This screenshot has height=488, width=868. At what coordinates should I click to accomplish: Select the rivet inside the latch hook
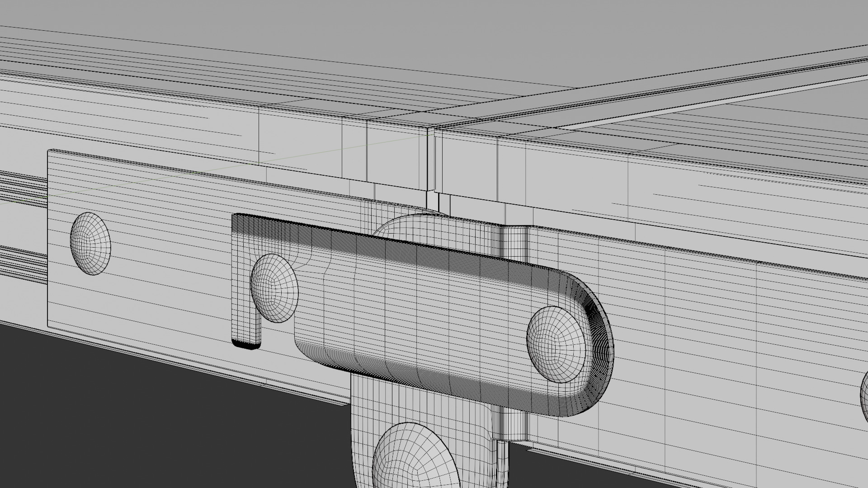click(x=274, y=288)
